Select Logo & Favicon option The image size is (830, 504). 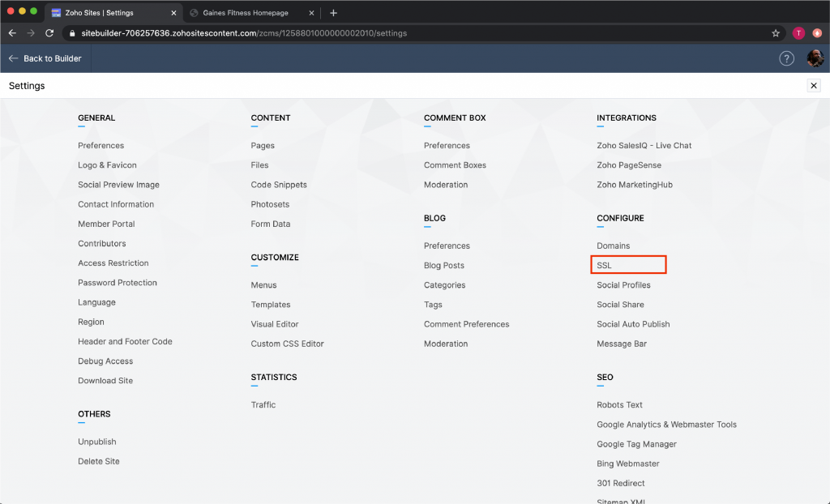click(x=107, y=165)
